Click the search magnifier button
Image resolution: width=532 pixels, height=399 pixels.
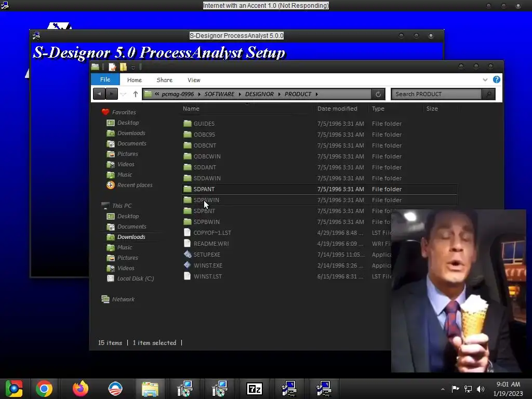tap(488, 94)
